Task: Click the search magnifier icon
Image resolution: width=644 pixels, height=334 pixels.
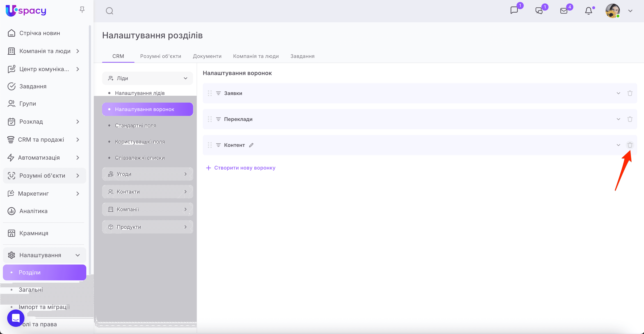Action: click(109, 11)
